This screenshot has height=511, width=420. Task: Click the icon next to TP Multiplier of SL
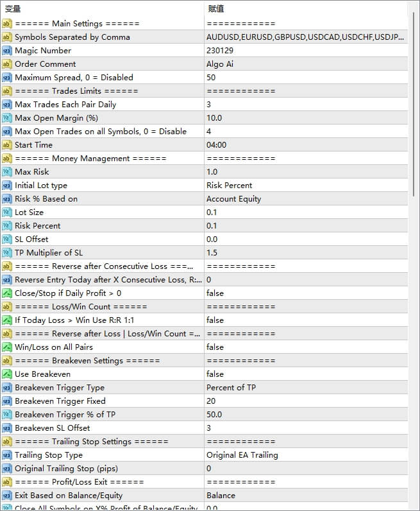[x=6, y=252]
